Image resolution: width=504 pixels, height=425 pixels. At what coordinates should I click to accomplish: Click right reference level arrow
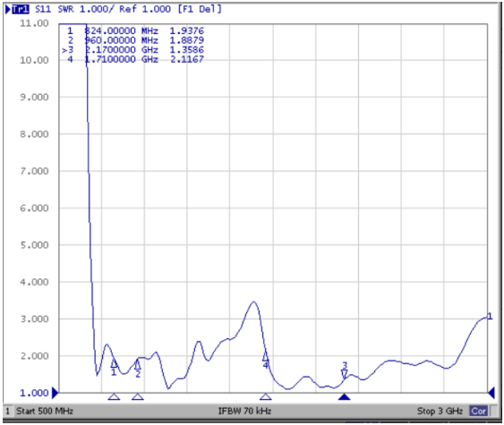pyautogui.click(x=491, y=393)
